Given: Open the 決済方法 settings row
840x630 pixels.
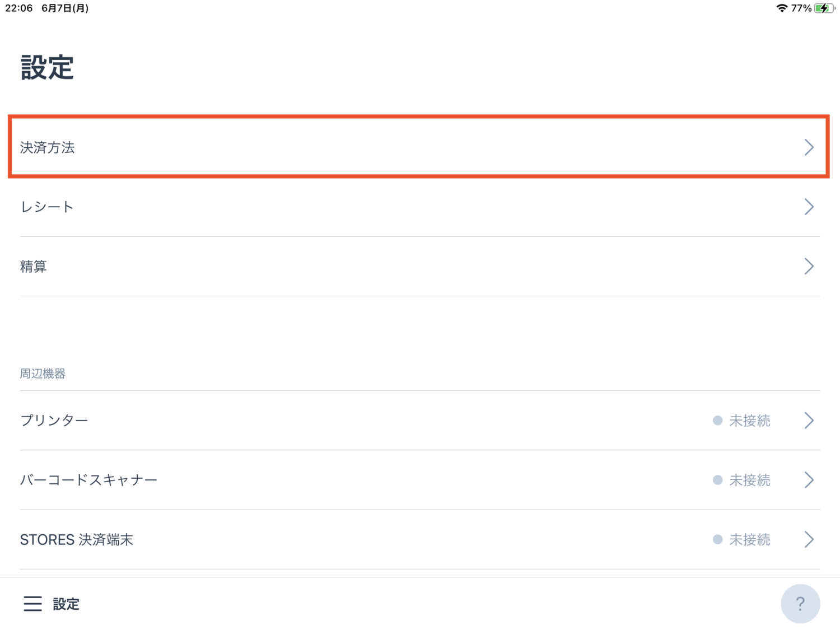Looking at the screenshot, I should [419, 147].
